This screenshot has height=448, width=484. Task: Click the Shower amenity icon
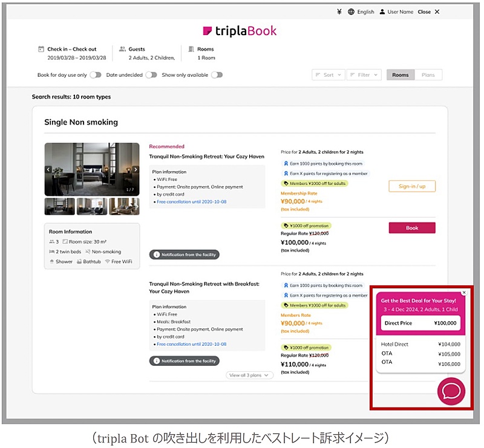point(51,261)
